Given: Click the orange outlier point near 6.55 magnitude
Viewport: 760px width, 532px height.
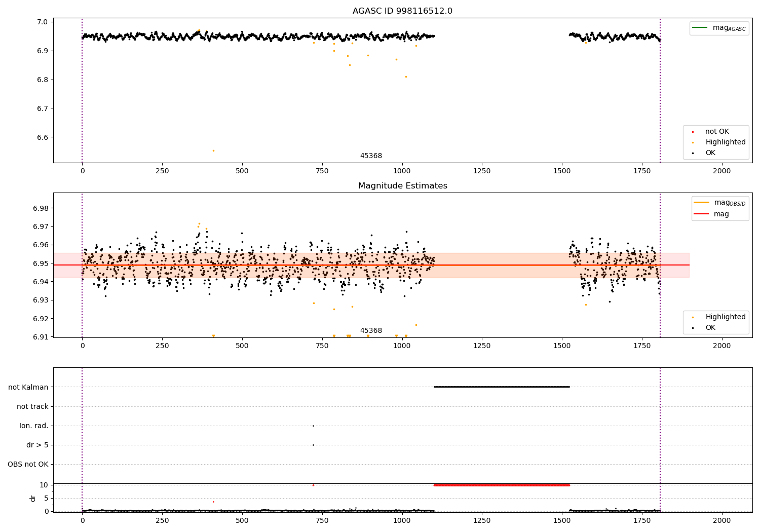Looking at the screenshot, I should pyautogui.click(x=213, y=150).
